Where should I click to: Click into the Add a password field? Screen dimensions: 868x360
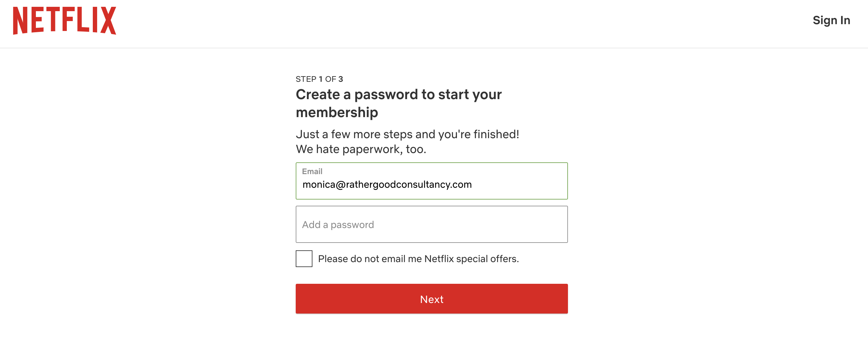click(x=431, y=224)
